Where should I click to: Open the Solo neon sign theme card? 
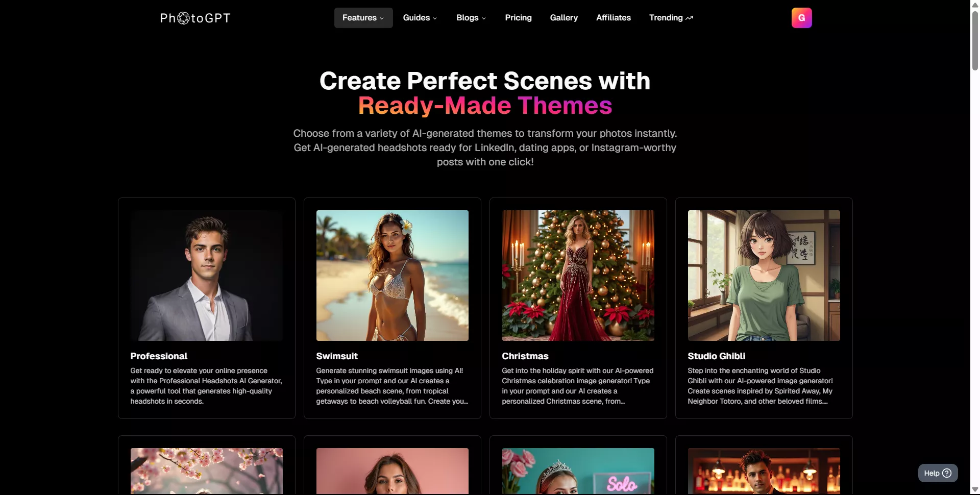click(x=578, y=471)
